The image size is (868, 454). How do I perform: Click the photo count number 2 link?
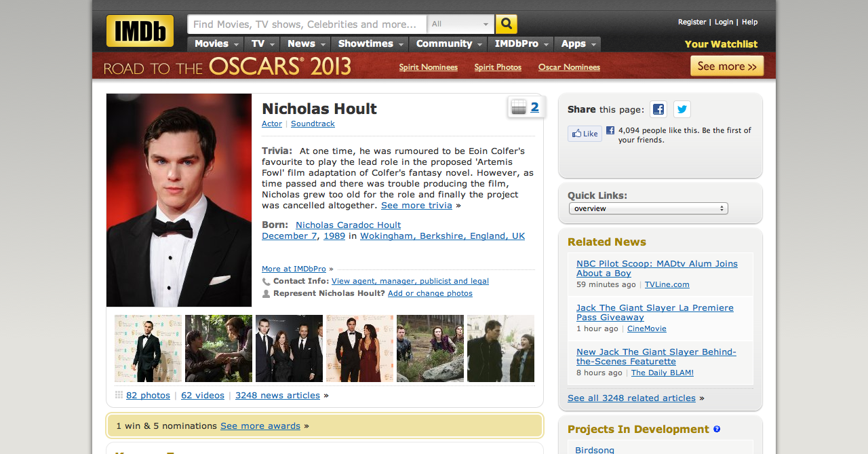tap(535, 107)
